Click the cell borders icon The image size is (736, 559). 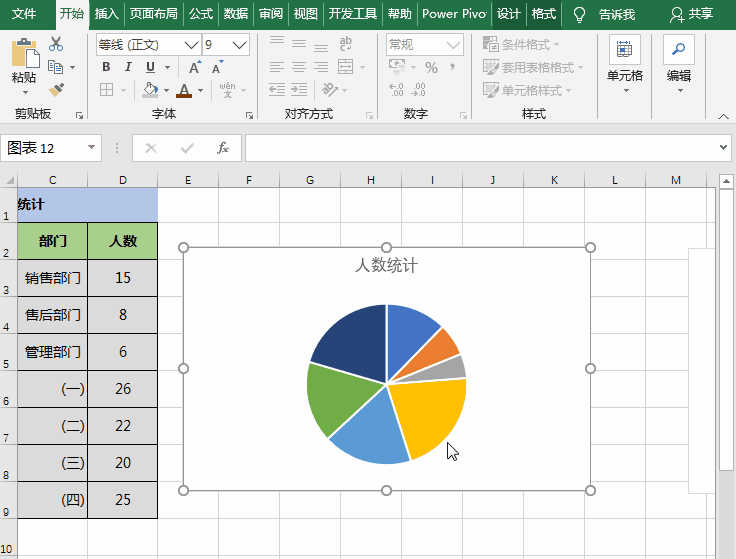pyautogui.click(x=107, y=90)
